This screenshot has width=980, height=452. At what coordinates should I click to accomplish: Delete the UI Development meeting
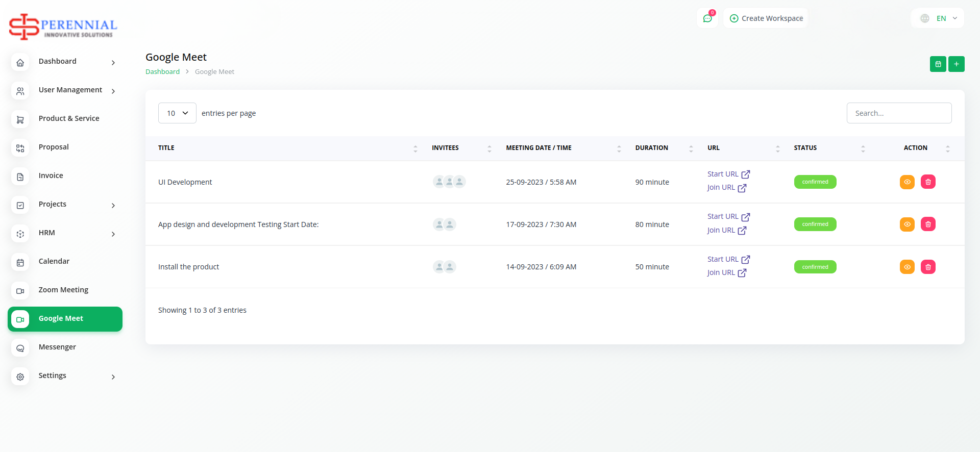pos(927,182)
